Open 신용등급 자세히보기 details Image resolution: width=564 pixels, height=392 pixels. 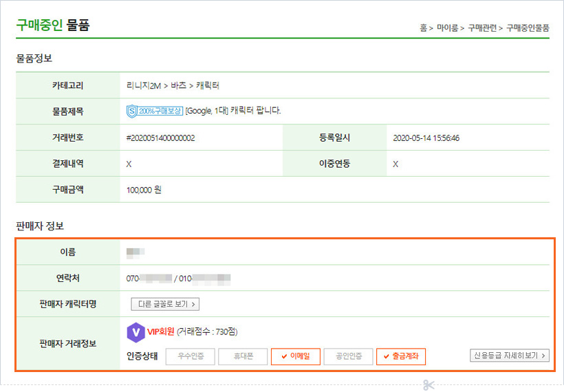[509, 356]
